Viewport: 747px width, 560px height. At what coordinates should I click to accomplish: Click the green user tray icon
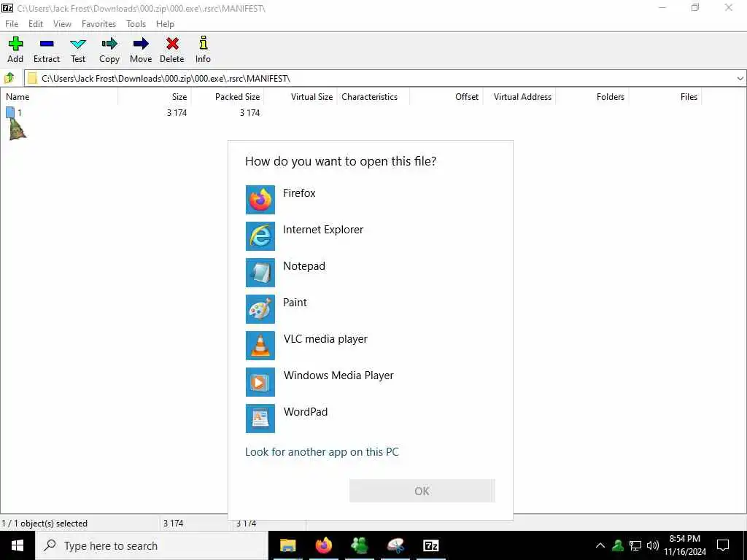point(618,545)
